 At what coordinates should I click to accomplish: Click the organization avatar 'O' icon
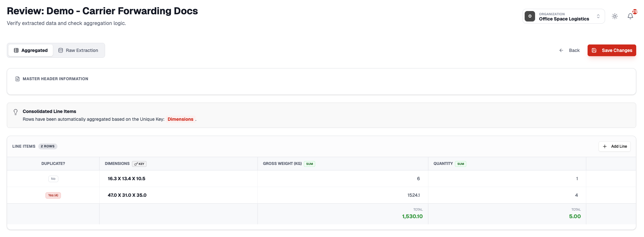(x=530, y=16)
